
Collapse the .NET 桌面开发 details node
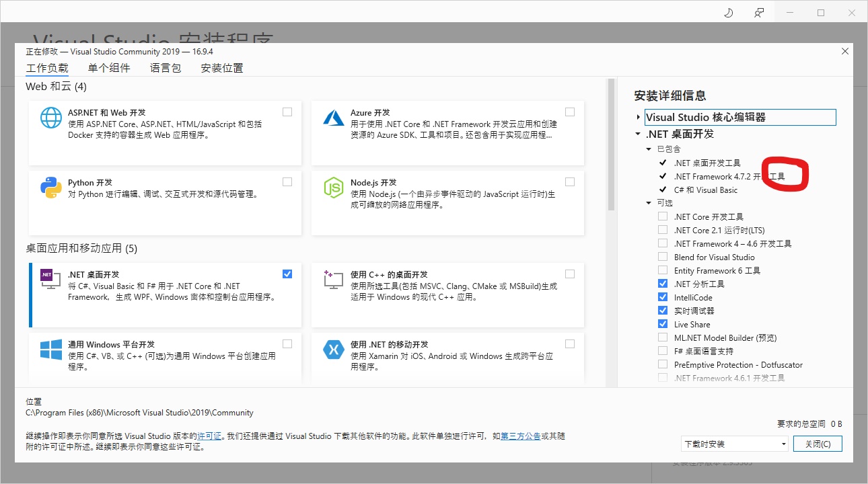click(639, 134)
